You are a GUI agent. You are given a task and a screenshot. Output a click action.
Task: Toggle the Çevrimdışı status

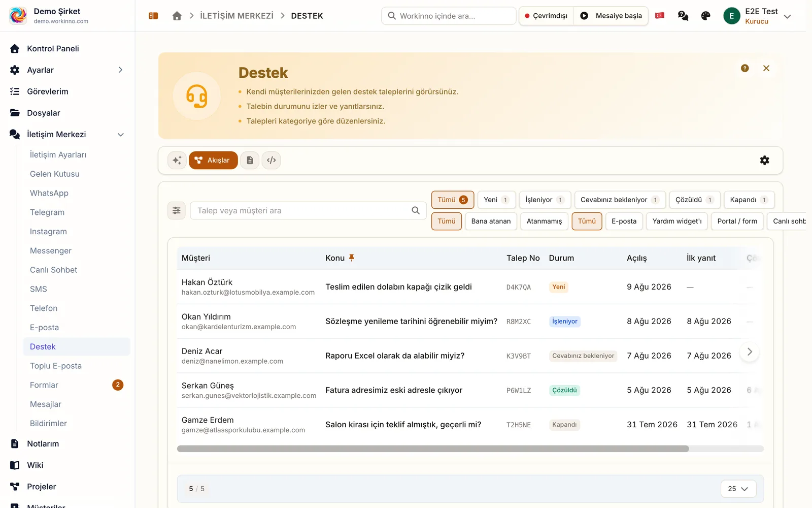tap(546, 16)
